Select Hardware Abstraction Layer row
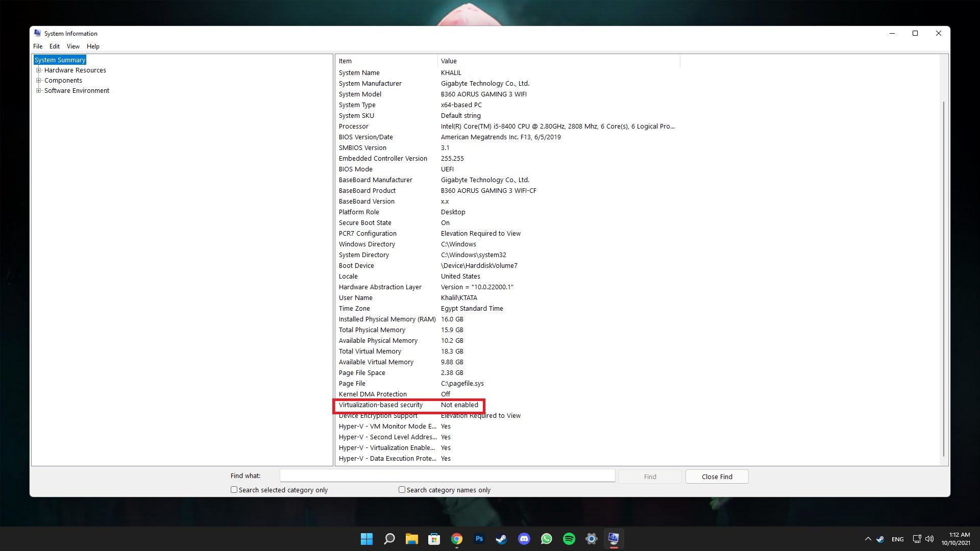This screenshot has width=980, height=551. pyautogui.click(x=508, y=287)
